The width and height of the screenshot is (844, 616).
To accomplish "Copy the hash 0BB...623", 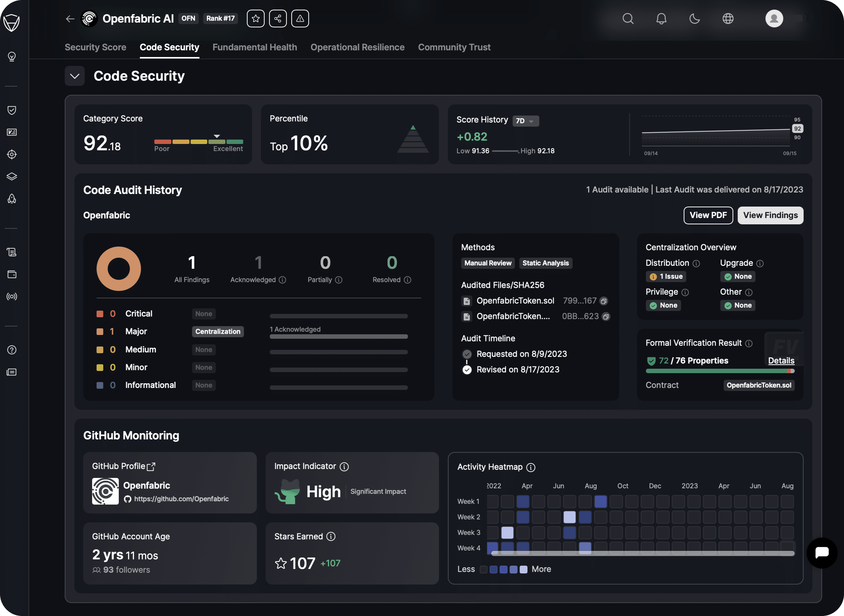I will [606, 317].
